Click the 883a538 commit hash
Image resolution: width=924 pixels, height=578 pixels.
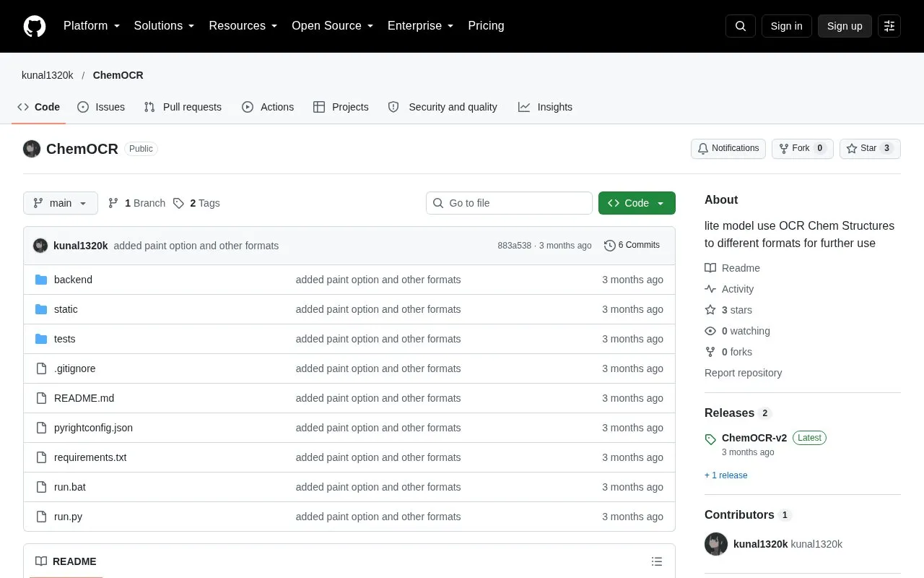514,246
